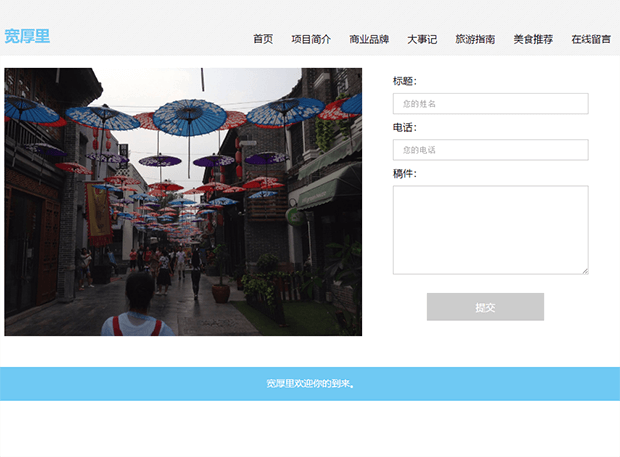This screenshot has height=457, width=620.
Task: Click the 宽厚里 site logo
Action: 27,37
